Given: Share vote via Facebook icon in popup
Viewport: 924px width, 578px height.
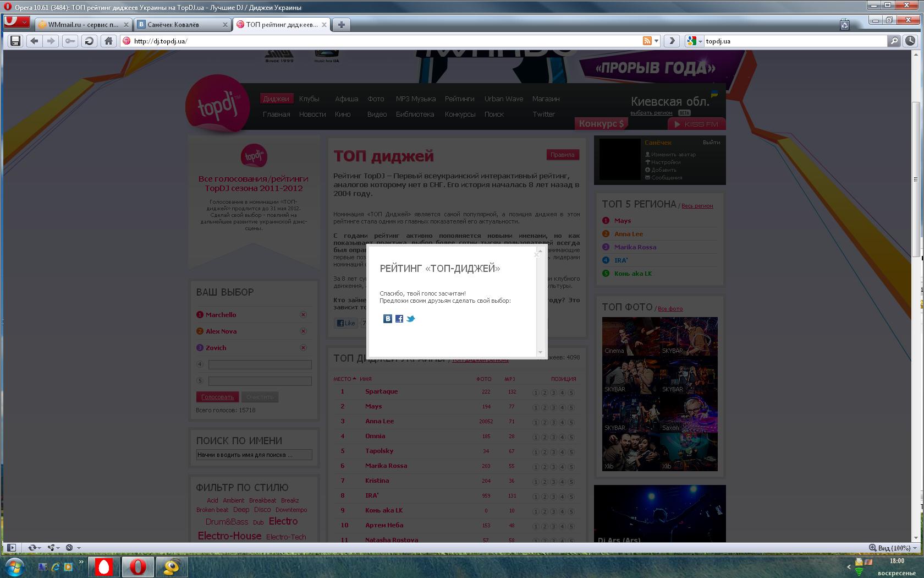Looking at the screenshot, I should tap(399, 319).
